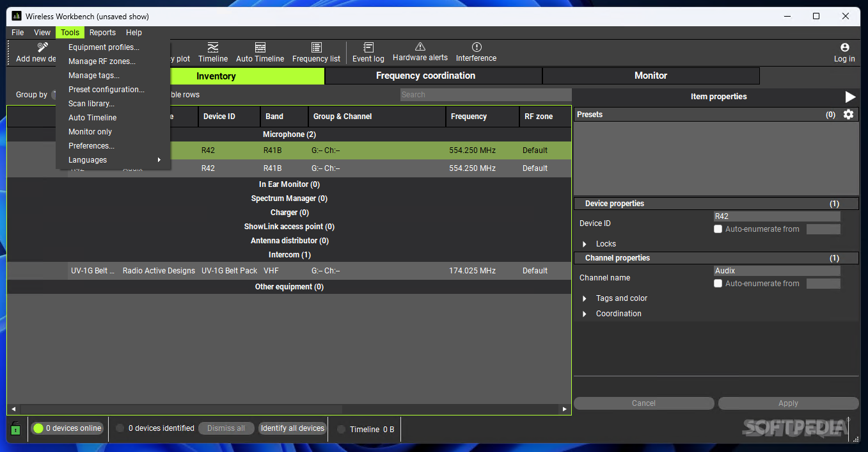Viewport: 868px width, 452px height.
Task: Click the horizontal scrollbar left arrow
Action: (13, 409)
